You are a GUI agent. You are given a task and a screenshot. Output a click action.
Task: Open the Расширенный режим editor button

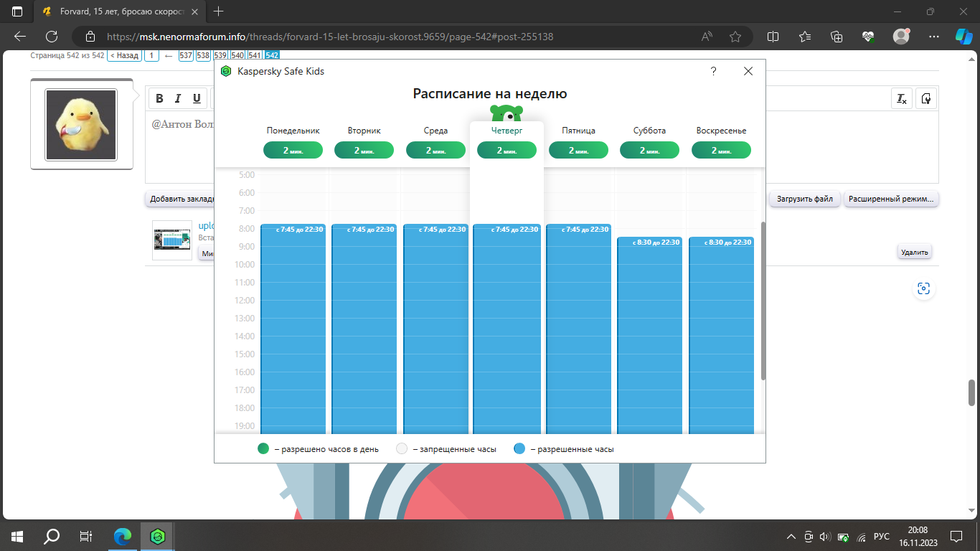(891, 199)
